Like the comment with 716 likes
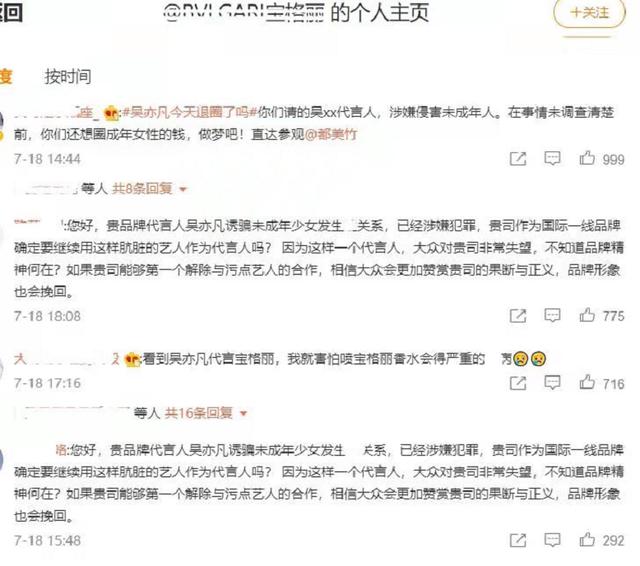The height and width of the screenshot is (566, 640). (587, 382)
